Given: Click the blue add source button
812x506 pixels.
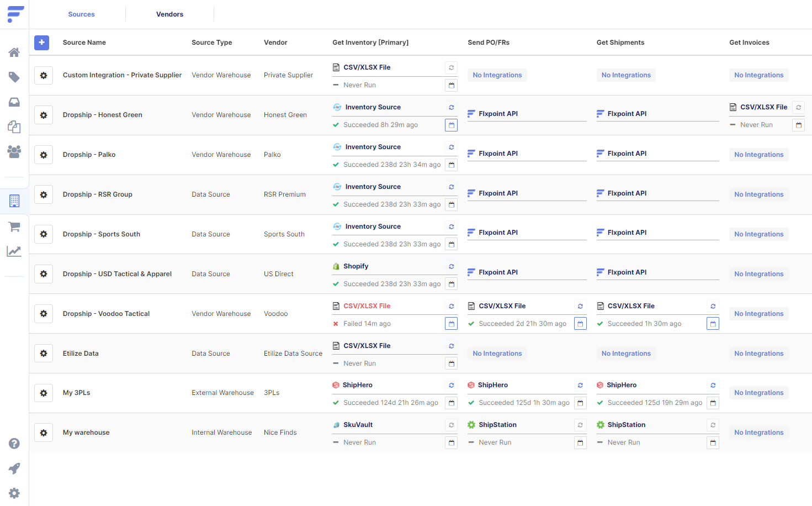Looking at the screenshot, I should click(x=41, y=43).
